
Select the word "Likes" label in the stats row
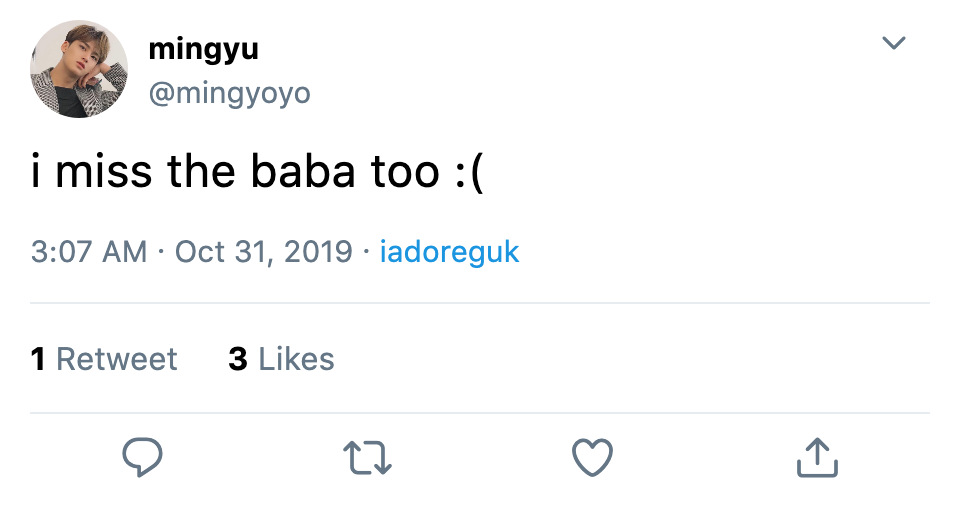click(296, 359)
